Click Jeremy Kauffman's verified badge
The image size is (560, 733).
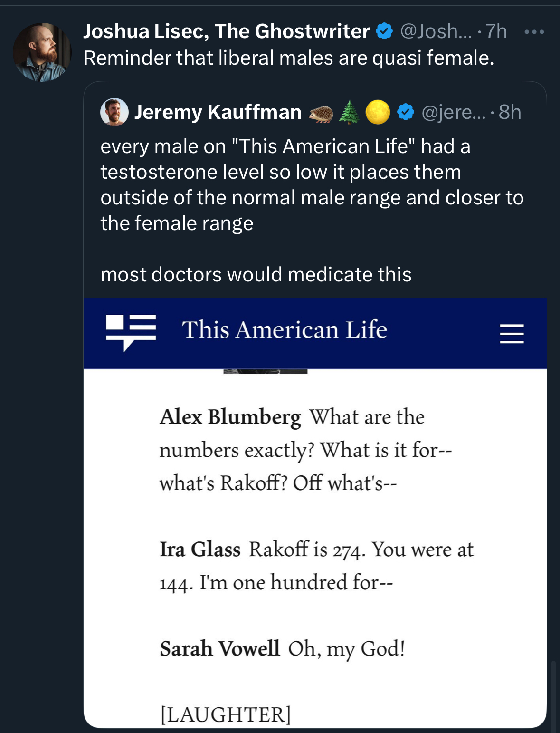[x=405, y=112]
